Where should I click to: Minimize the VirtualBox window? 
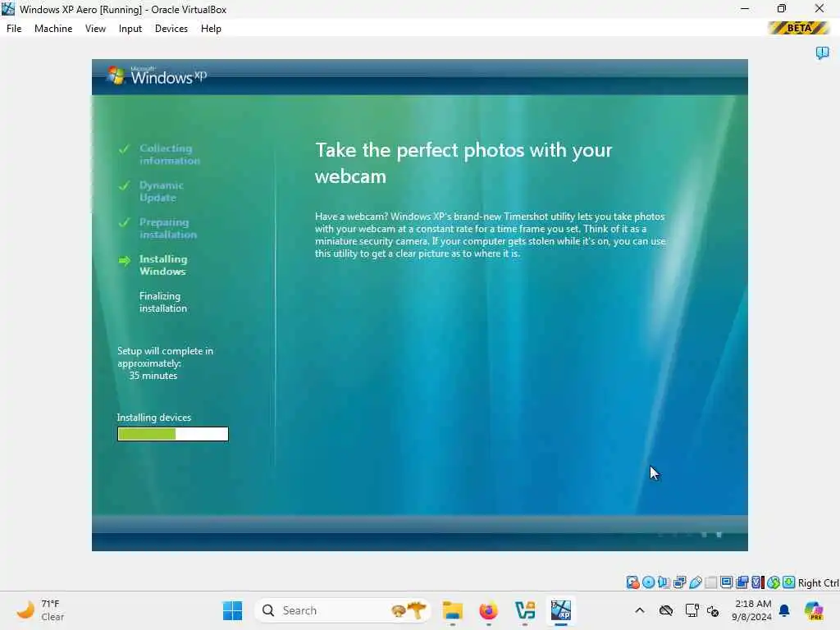point(745,8)
